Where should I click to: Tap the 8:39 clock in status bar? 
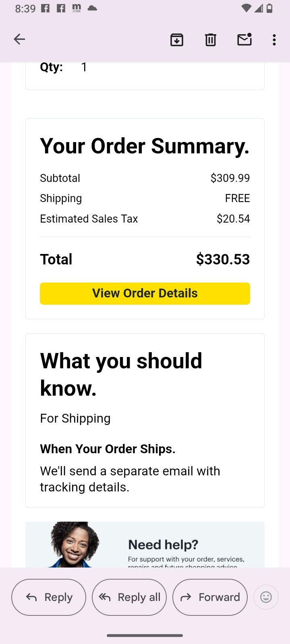pos(25,9)
